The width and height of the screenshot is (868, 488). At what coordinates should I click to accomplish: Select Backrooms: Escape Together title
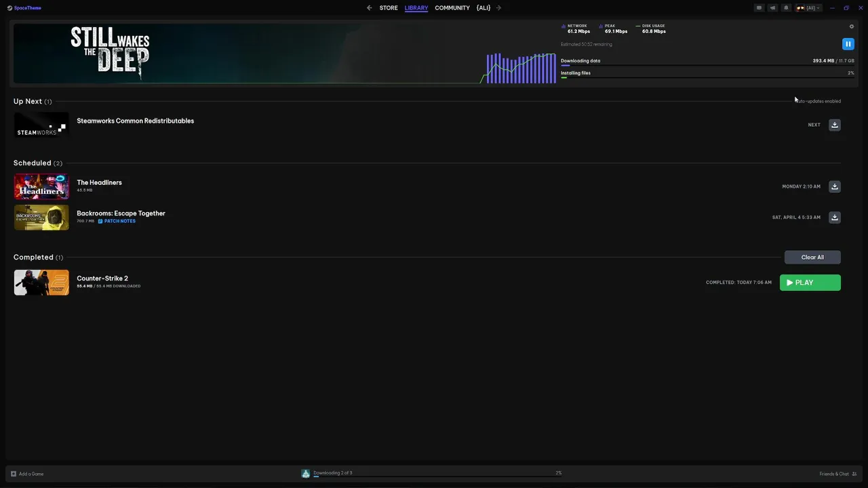[x=121, y=213]
